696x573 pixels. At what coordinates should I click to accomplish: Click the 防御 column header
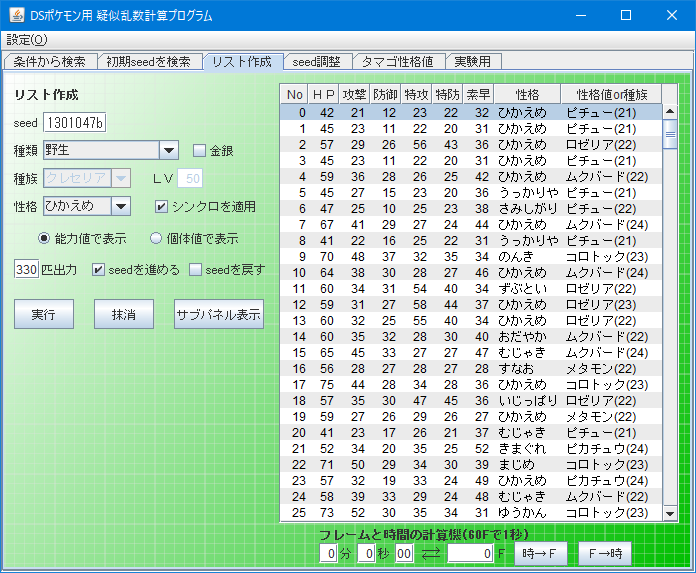tap(385, 95)
